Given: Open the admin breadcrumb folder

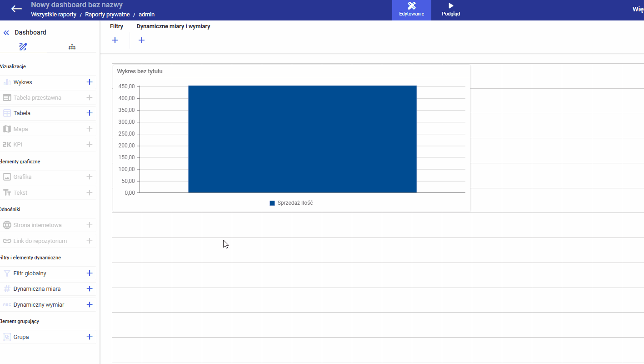Looking at the screenshot, I should click(x=147, y=15).
